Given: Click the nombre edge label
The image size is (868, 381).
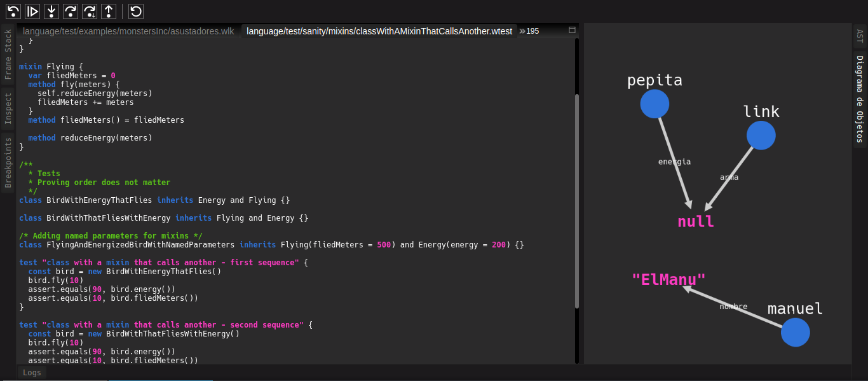Looking at the screenshot, I should (733, 307).
